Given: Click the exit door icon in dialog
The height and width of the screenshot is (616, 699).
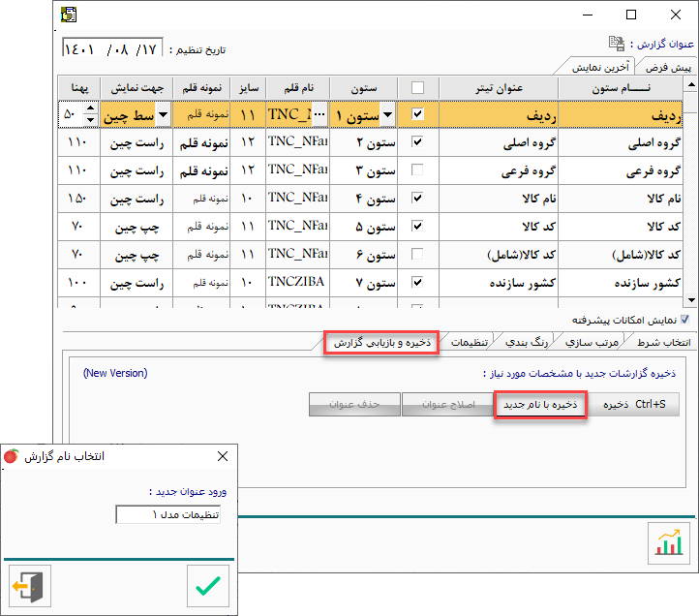Looking at the screenshot, I should coord(30,586).
